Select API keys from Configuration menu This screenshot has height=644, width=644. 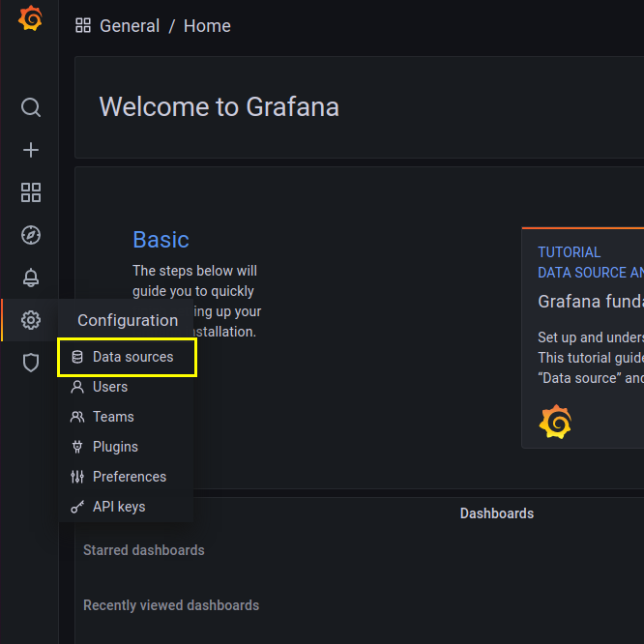point(126,507)
